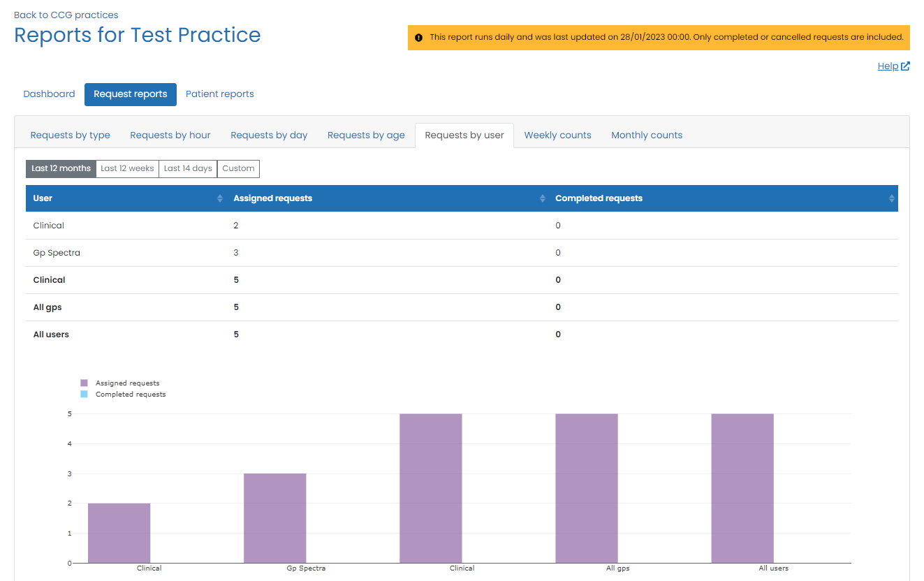Sort the Completed requests column
924x581 pixels.
tap(891, 198)
